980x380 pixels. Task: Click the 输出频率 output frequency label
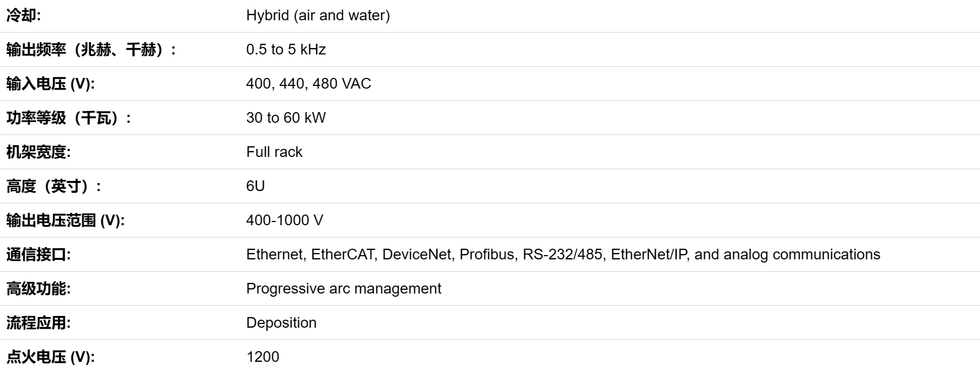pos(91,50)
